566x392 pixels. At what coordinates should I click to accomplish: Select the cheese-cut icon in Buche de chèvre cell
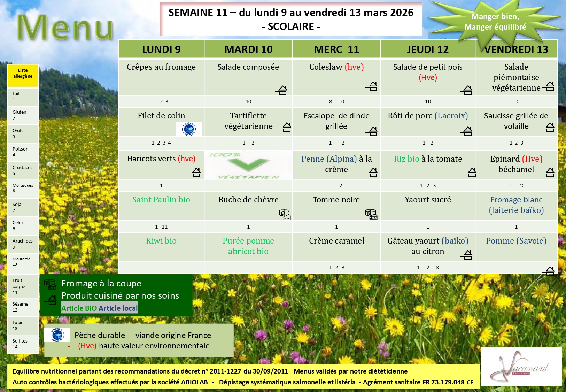pyautogui.click(x=285, y=214)
